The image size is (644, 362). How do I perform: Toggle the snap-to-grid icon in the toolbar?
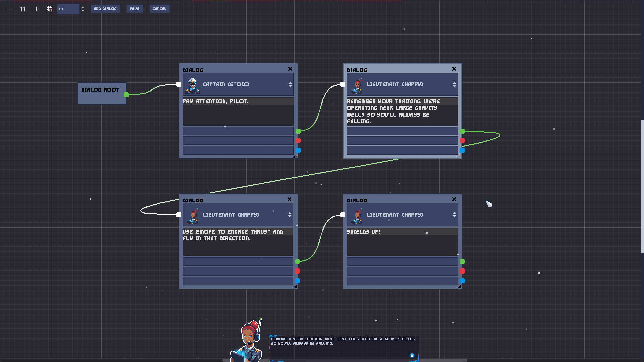[x=49, y=9]
